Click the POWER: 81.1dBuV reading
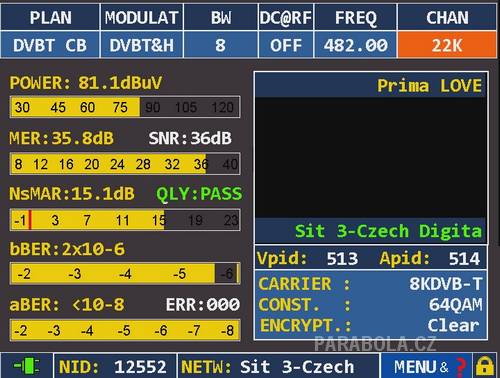500x378 pixels. coord(86,83)
